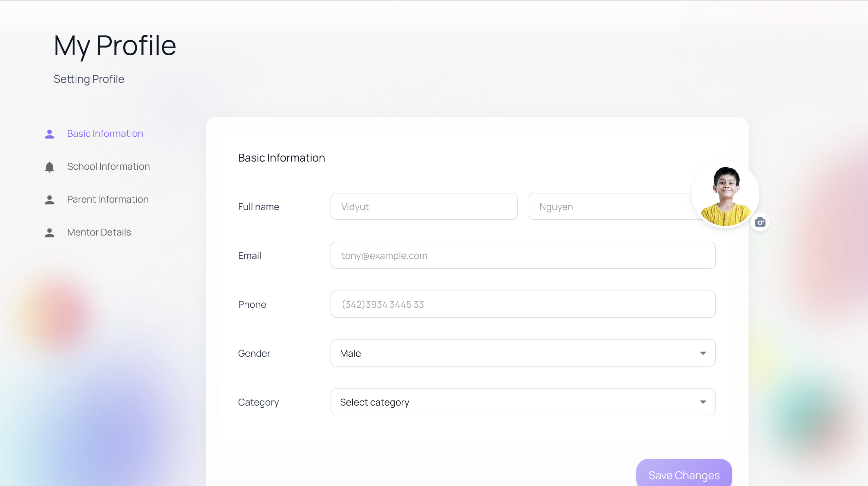Click into the Phone input field
Viewport: 868px width, 486px height.
(x=523, y=304)
